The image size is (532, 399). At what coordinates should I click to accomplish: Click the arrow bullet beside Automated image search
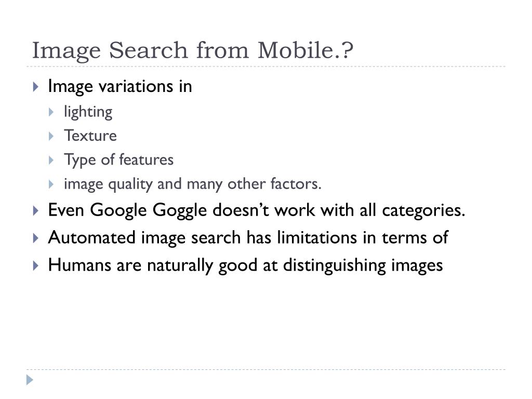pyautogui.click(x=36, y=238)
